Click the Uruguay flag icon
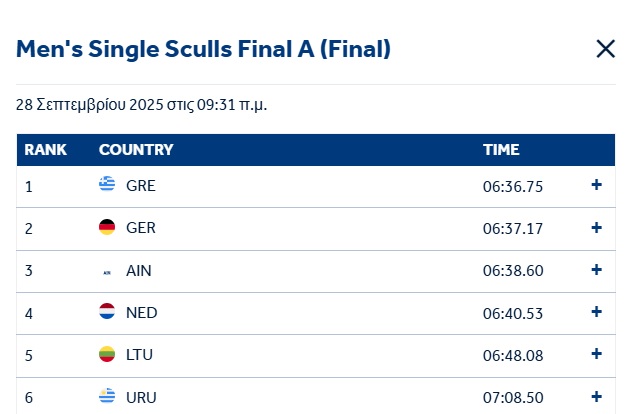This screenshot has height=414, width=629. coord(107,397)
